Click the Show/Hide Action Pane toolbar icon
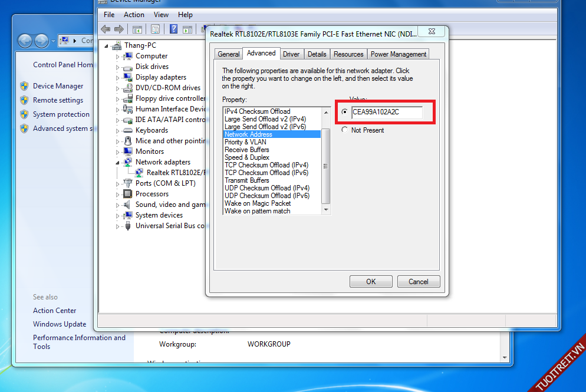 coord(187,29)
